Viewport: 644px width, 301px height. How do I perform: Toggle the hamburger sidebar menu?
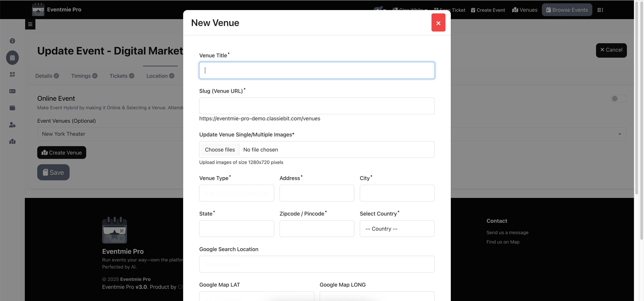point(30,24)
